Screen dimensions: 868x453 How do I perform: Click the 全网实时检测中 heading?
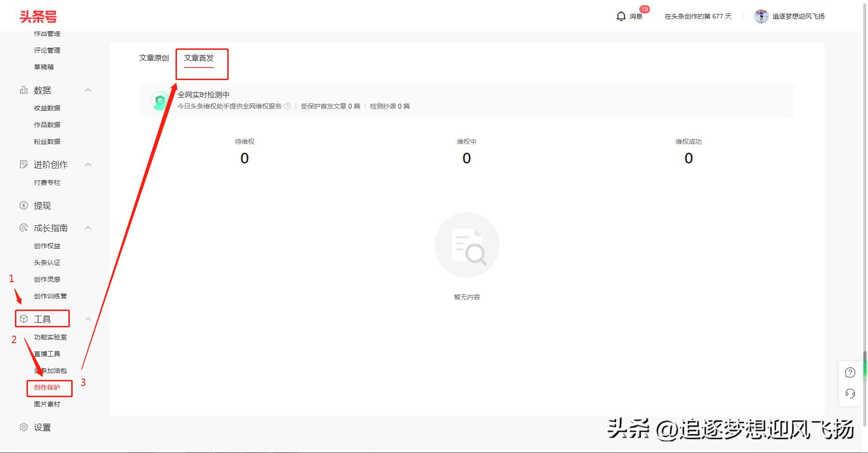[203, 95]
